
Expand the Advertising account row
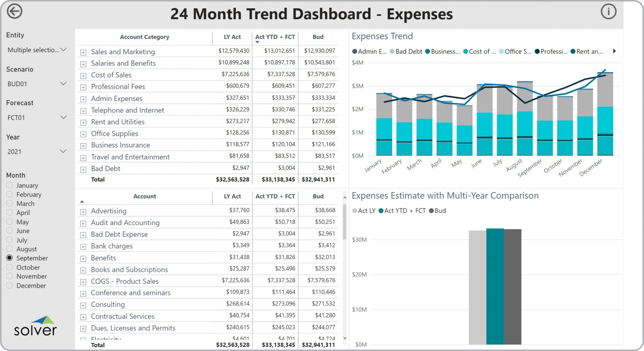point(83,212)
